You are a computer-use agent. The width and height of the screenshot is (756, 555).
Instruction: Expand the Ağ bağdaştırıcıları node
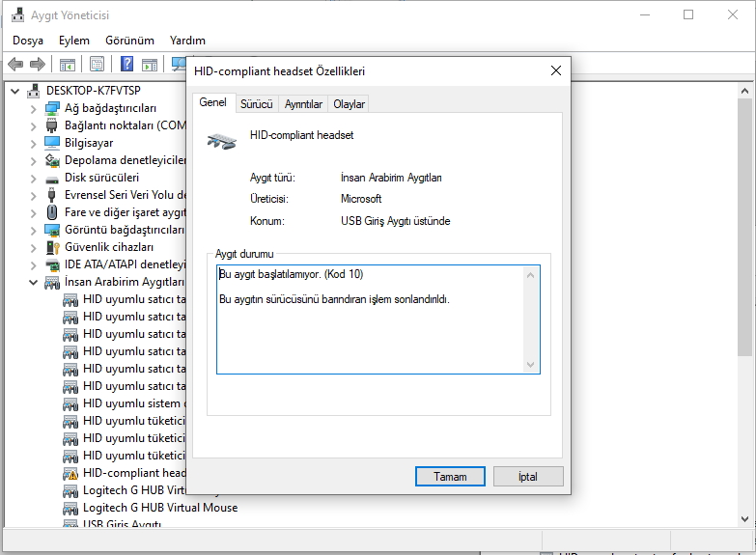34,108
